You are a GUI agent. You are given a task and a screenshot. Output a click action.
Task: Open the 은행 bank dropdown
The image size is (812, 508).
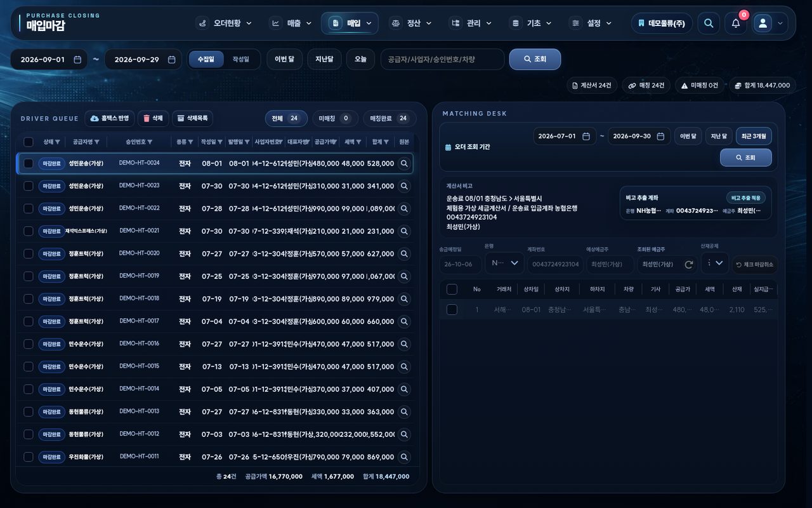coord(505,263)
